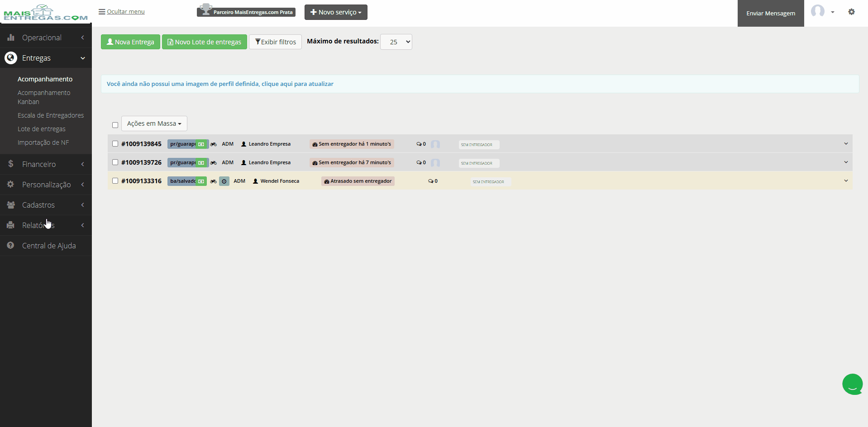
Task: Click the courier avatar placeholder on delivery #1009139726
Action: click(435, 163)
